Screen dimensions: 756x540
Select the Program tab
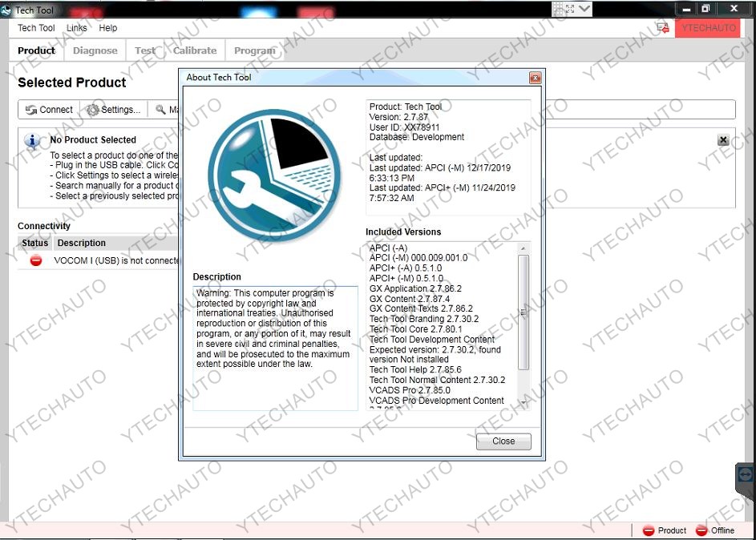(x=255, y=50)
